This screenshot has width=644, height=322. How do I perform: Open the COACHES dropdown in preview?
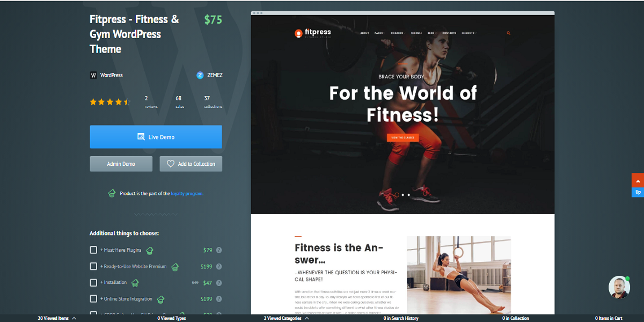[x=398, y=33]
